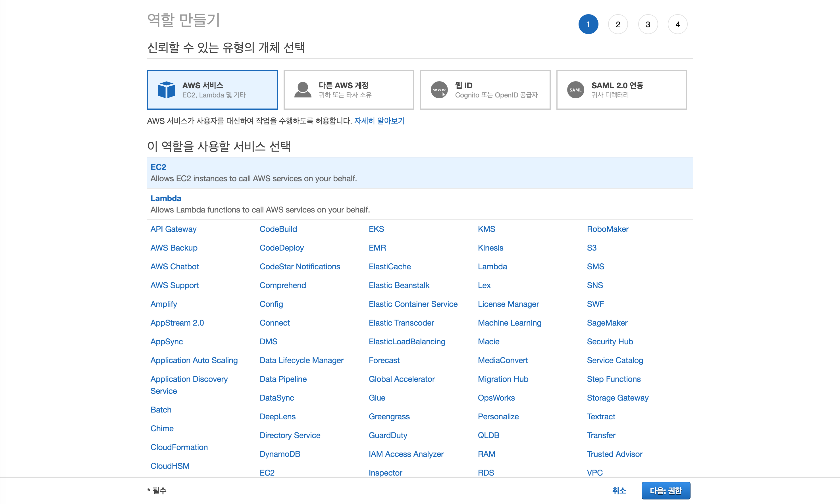Go to step 3 circle
Screen dimensions: 840x504
[647, 24]
